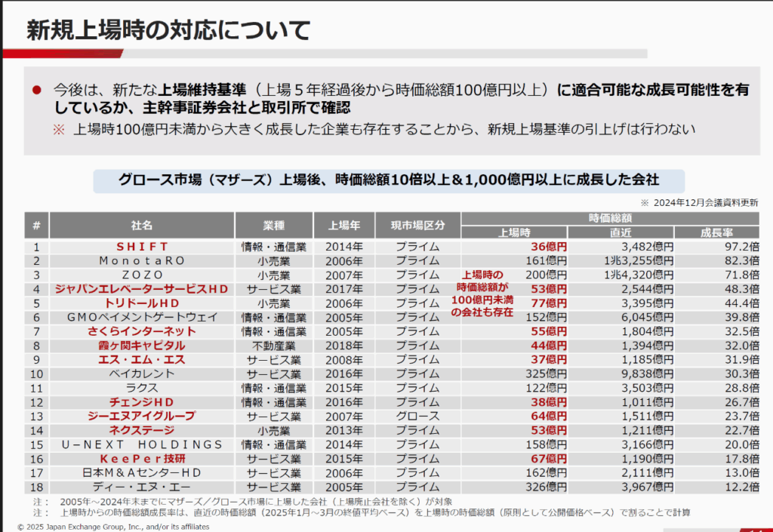This screenshot has height=532, width=773.
Task: Select the 3,503億円 market cap value
Action: [x=647, y=388]
